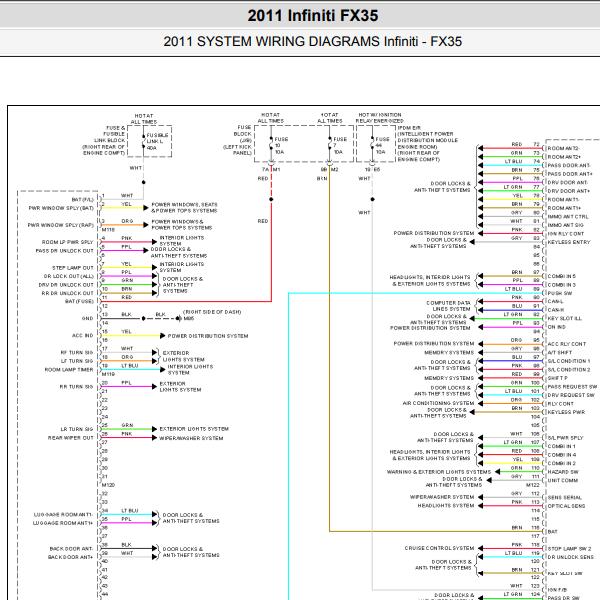Click the 'ACC RLY CONT' label
Image resolution: width=600 pixels, height=600 pixels.
coord(567,344)
